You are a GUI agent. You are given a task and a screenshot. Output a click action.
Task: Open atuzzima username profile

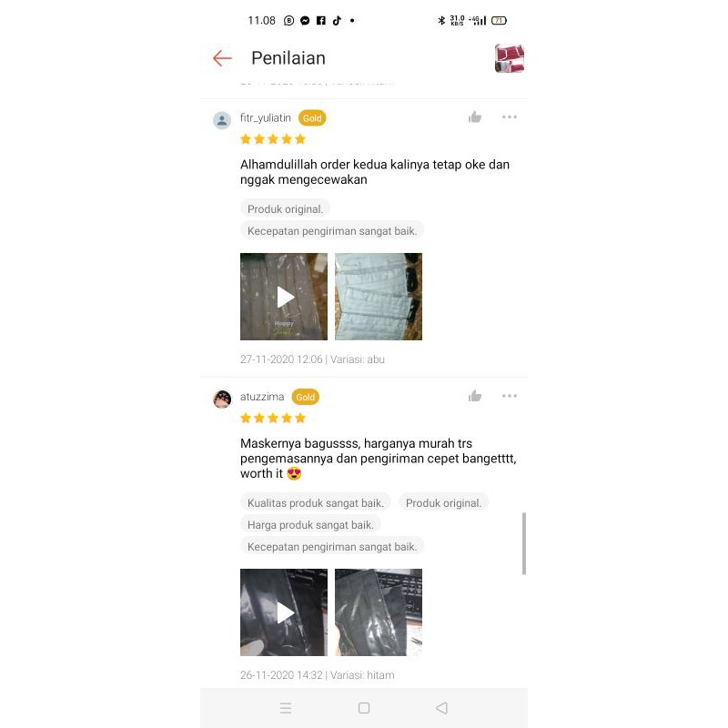262,397
